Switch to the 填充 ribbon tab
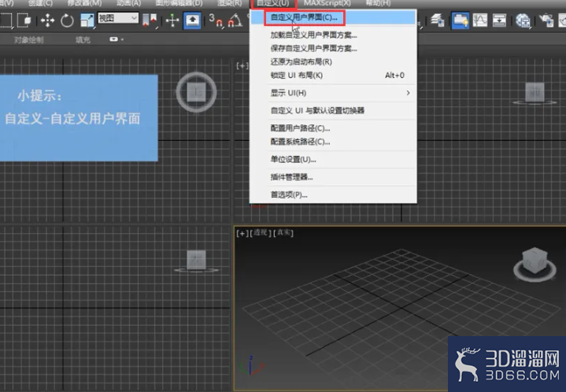The image size is (566, 392). click(83, 39)
